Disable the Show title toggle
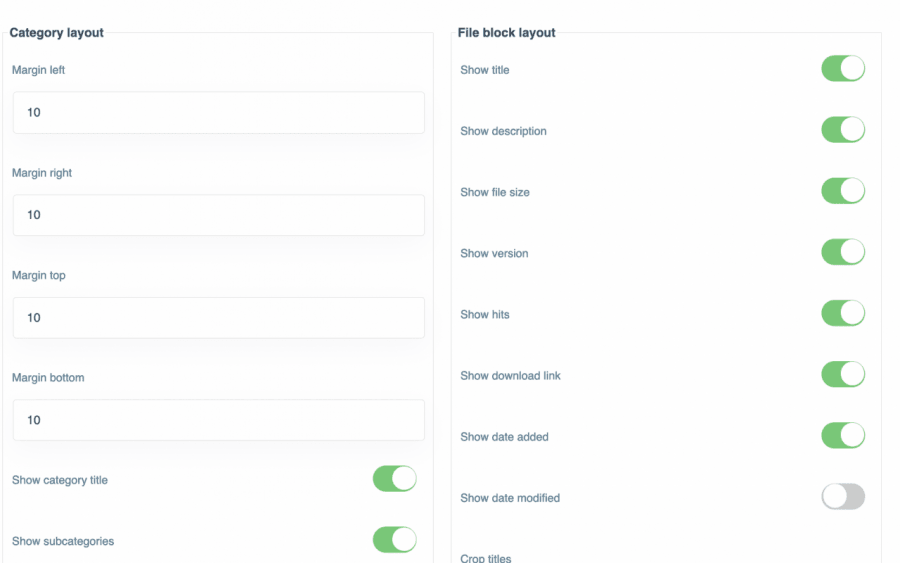The image size is (900, 563). click(x=842, y=69)
